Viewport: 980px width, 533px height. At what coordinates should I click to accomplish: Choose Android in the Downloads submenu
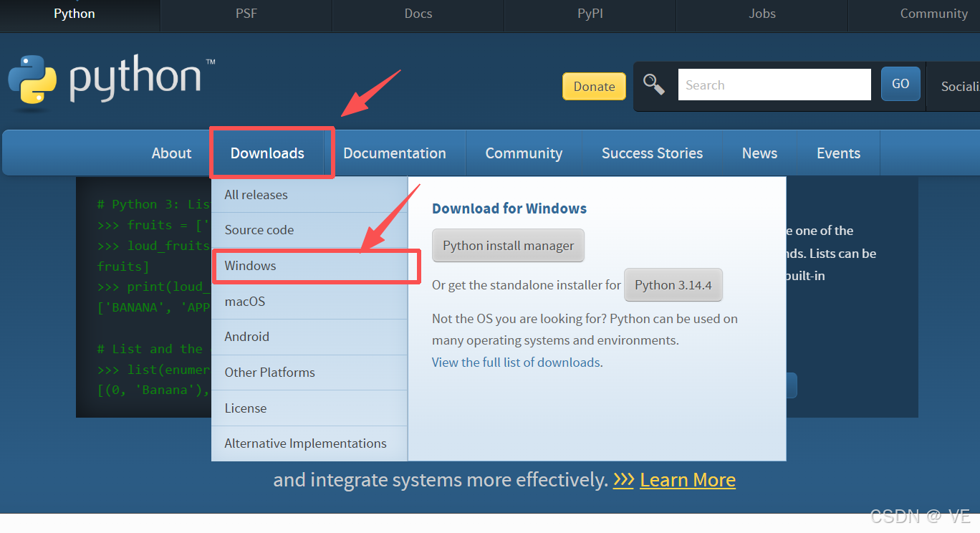(x=309, y=337)
